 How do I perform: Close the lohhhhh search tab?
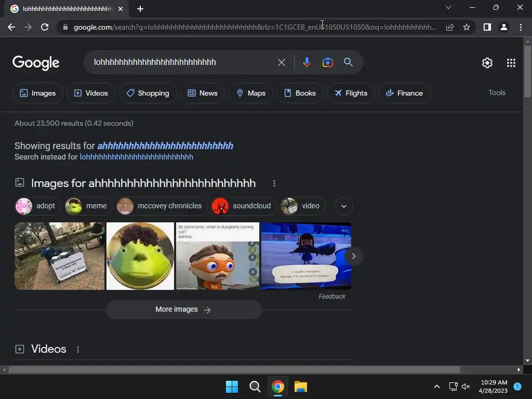pyautogui.click(x=121, y=9)
